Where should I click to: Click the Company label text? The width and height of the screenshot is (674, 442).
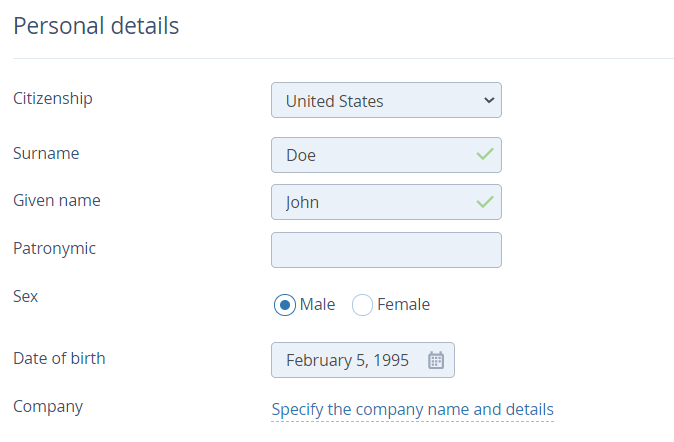click(48, 407)
